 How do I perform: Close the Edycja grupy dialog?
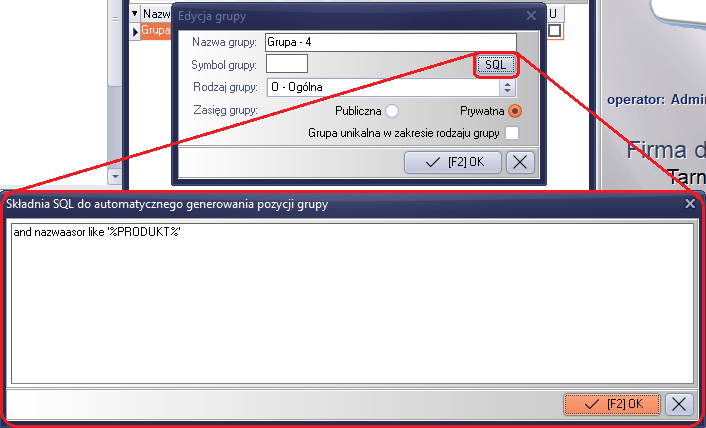(x=531, y=16)
